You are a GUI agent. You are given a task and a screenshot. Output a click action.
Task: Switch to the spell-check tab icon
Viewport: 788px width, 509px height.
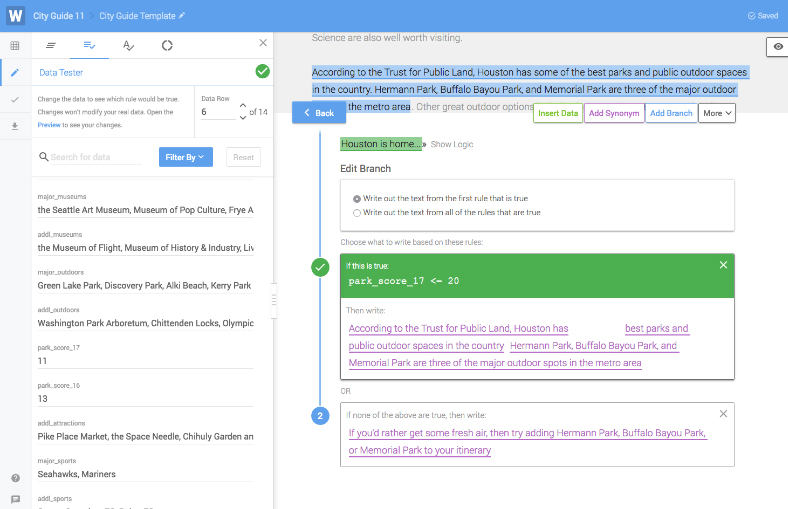[128, 45]
